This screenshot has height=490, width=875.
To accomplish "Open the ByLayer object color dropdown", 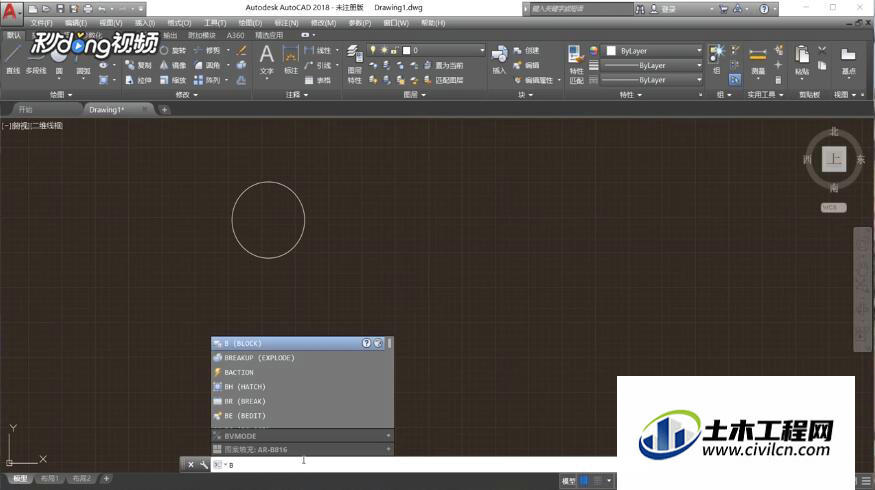I will click(651, 51).
